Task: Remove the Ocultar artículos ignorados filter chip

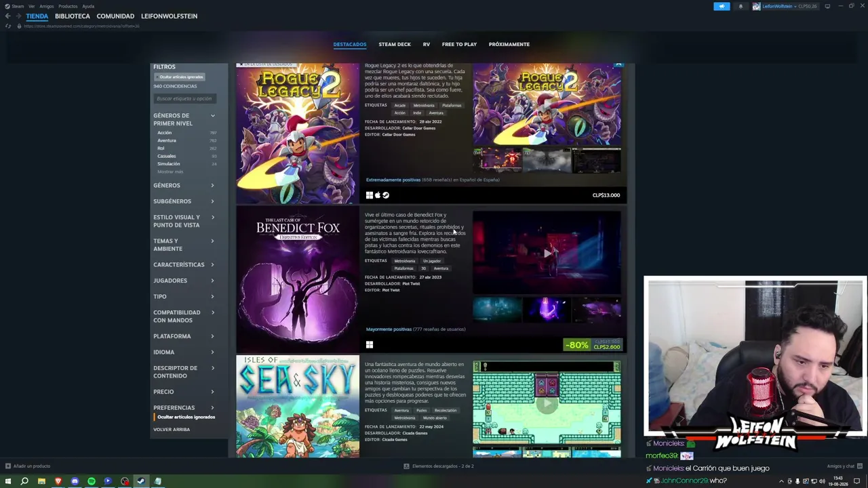Action: click(x=181, y=77)
